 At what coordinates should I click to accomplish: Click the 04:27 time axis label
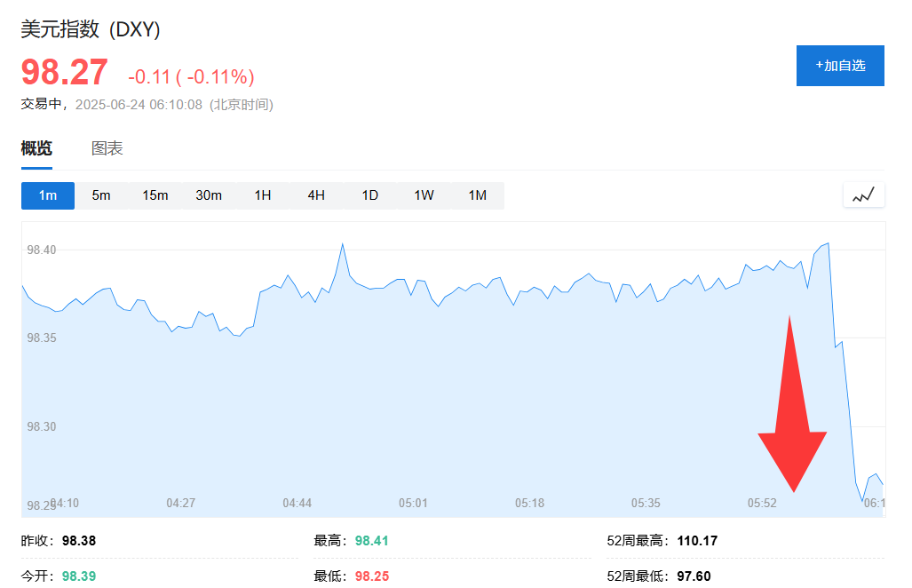(181, 503)
